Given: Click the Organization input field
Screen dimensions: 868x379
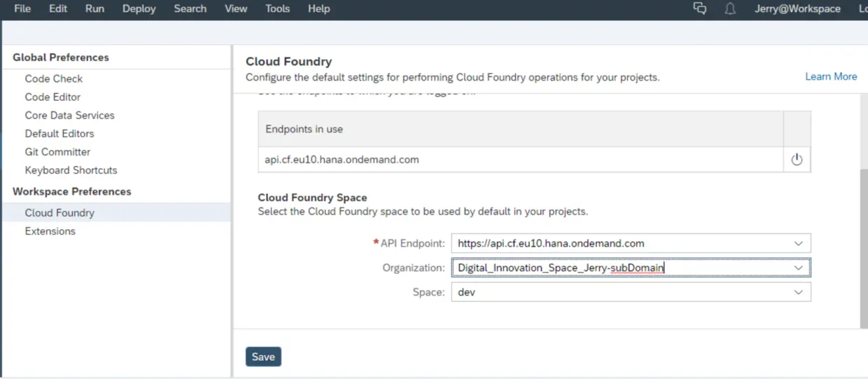Looking at the screenshot, I should click(x=616, y=268).
